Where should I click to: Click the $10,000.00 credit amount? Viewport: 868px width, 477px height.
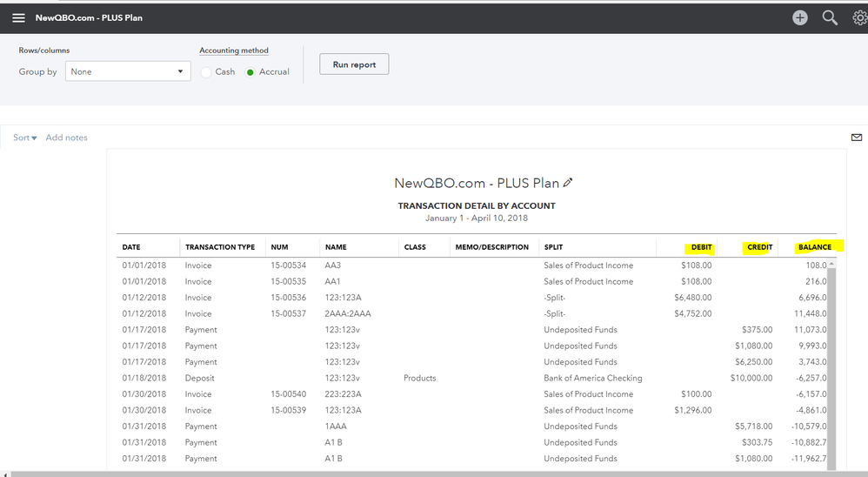point(751,378)
